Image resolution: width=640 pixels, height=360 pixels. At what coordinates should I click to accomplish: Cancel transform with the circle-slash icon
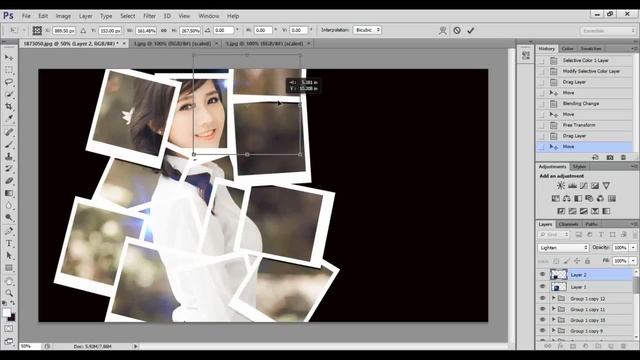tap(457, 30)
